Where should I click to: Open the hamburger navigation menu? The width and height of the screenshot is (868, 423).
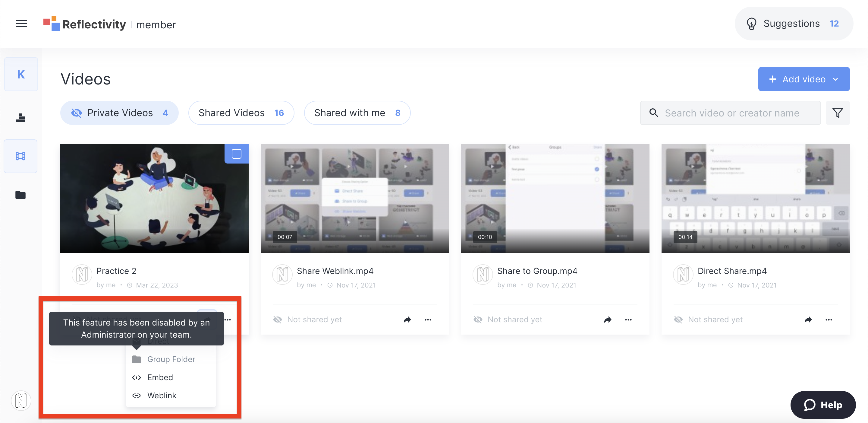pos(22,24)
